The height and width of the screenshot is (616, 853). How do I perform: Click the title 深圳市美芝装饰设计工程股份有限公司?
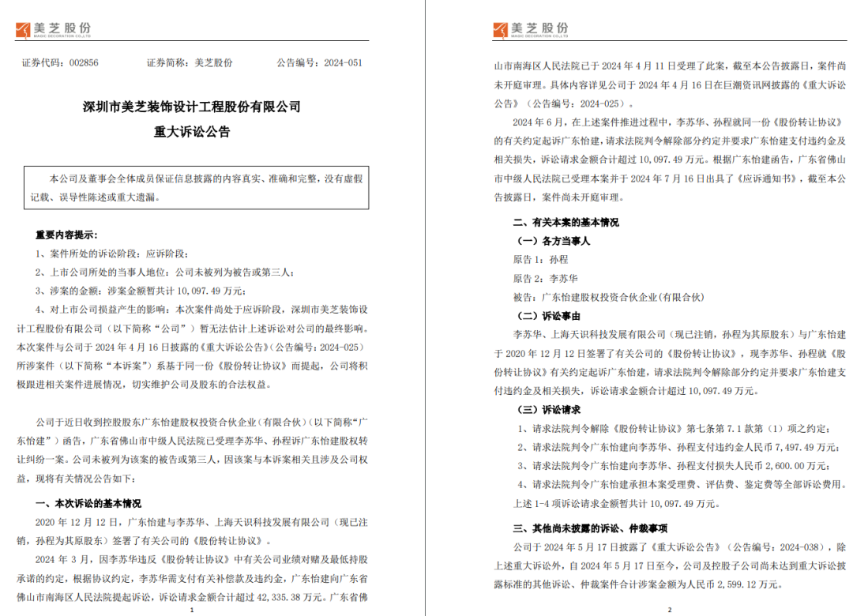coord(191,107)
